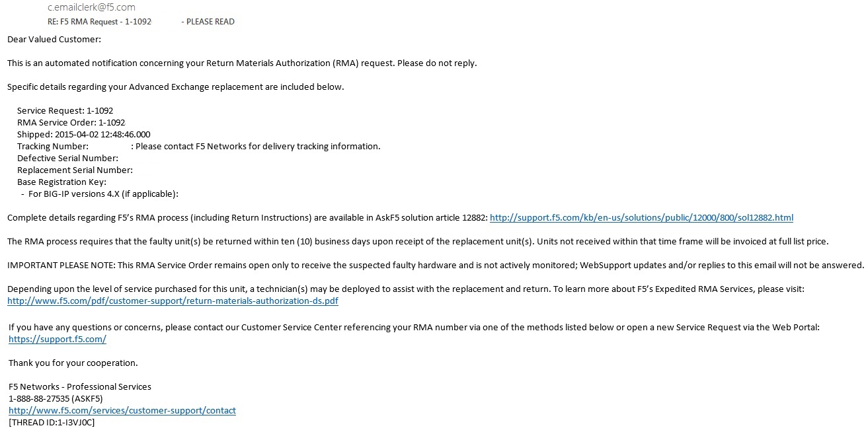
Task: Open the customer-support/contact link in signature
Action: click(x=122, y=410)
